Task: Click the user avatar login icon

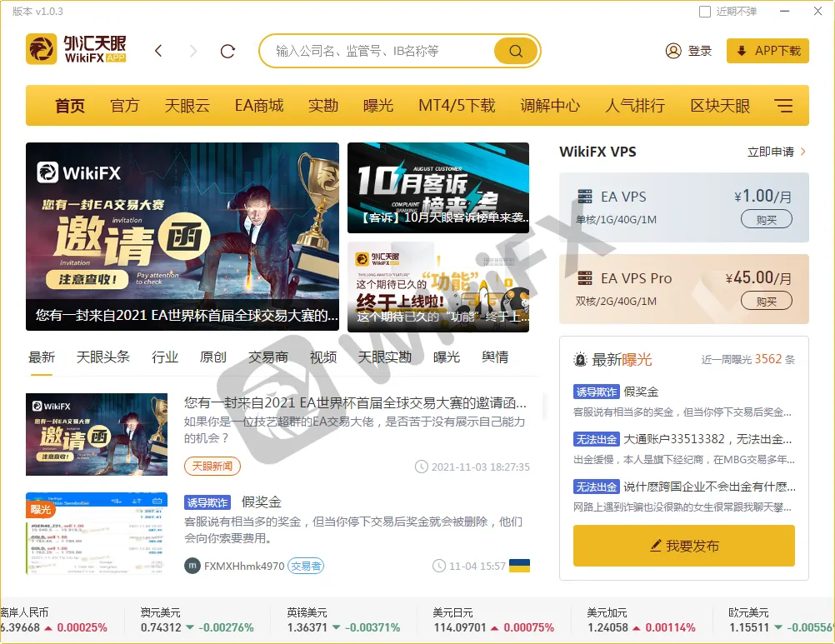Action: [673, 51]
